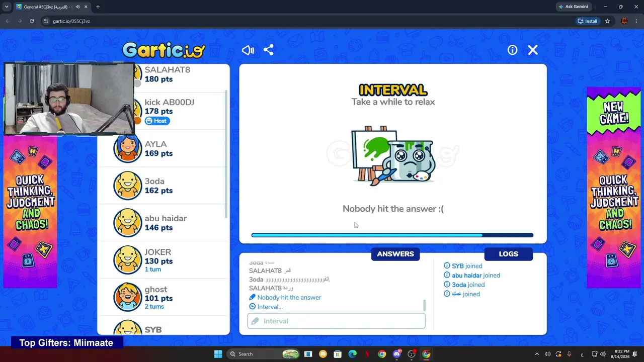Reload the page in Chrome
Screen dimensions: 644x362
32,21
